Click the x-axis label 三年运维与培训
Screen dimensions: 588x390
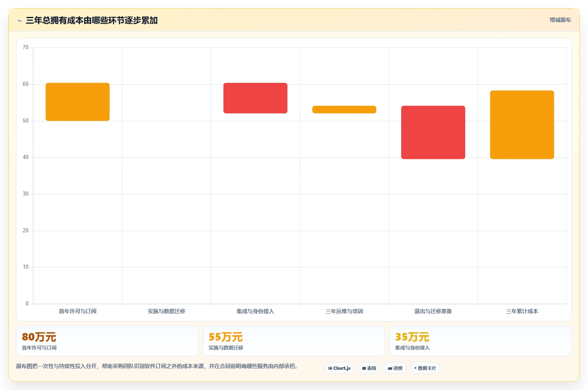(x=344, y=311)
